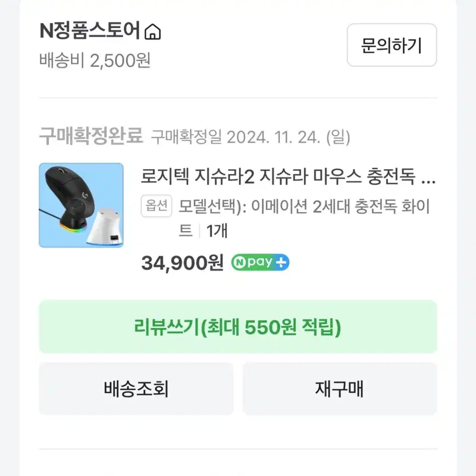Click the 1개 quantity text

pos(217,231)
